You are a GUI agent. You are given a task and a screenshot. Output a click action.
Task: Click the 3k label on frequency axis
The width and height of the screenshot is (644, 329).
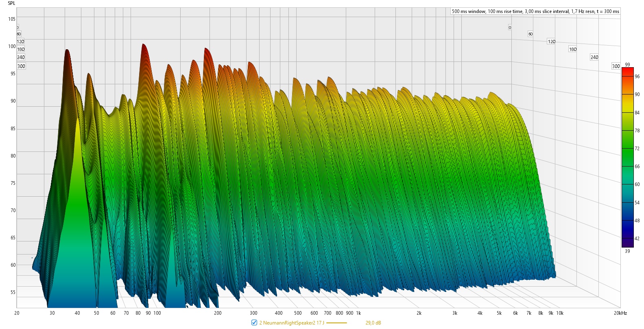[455, 313]
